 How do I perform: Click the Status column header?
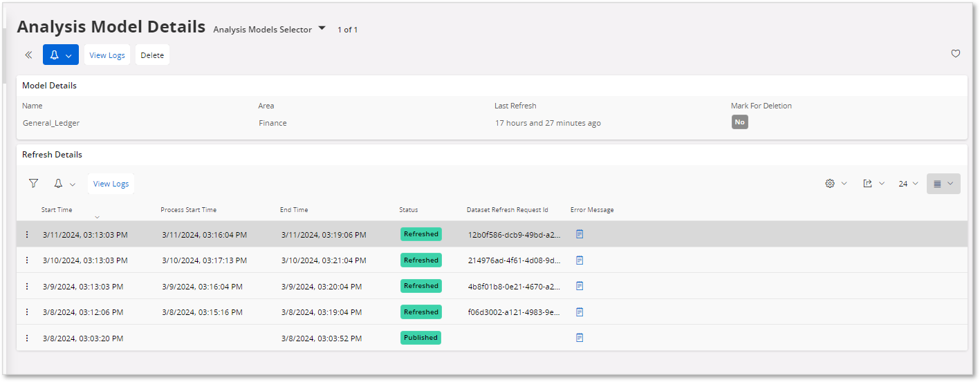(x=408, y=210)
